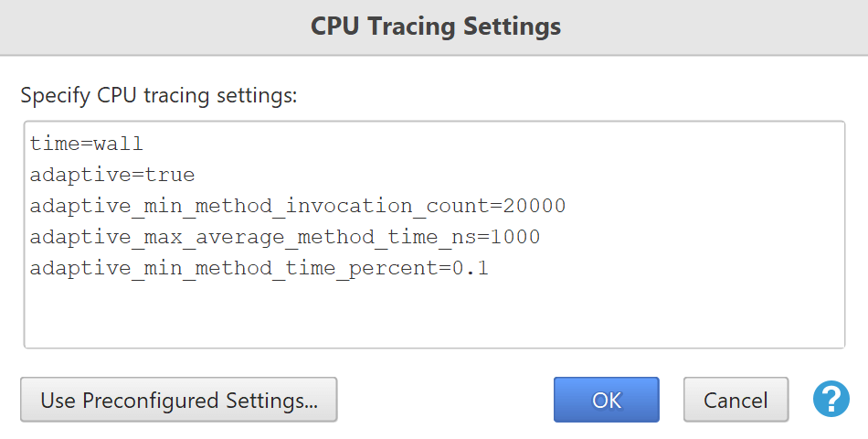
Task: Click the value 1000 after time_ns
Action: pyautogui.click(x=514, y=237)
